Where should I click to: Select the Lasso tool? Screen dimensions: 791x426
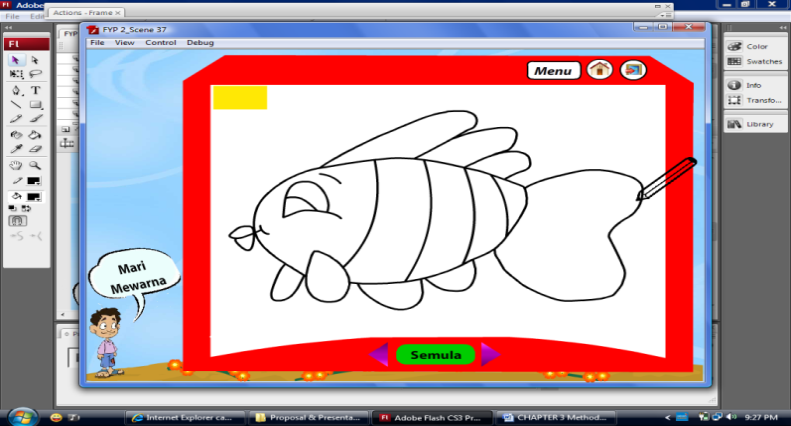(35, 74)
